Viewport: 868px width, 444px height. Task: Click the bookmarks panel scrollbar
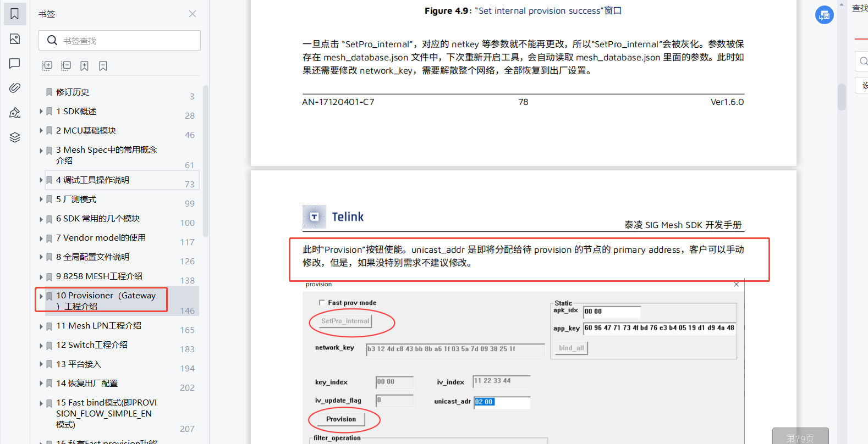206,160
